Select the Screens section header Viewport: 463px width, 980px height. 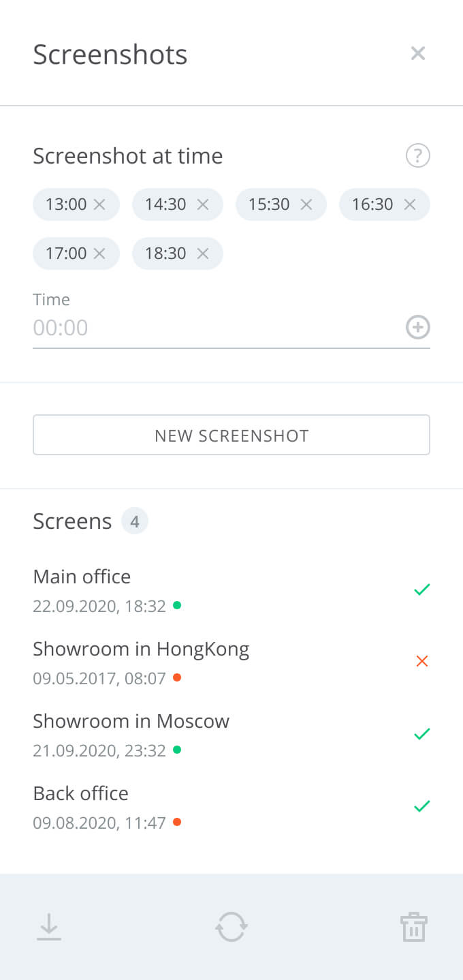[x=72, y=521]
